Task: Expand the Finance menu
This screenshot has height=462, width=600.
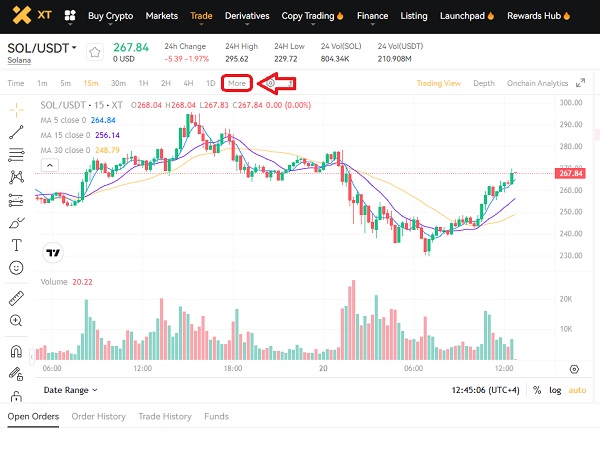Action: point(372,16)
